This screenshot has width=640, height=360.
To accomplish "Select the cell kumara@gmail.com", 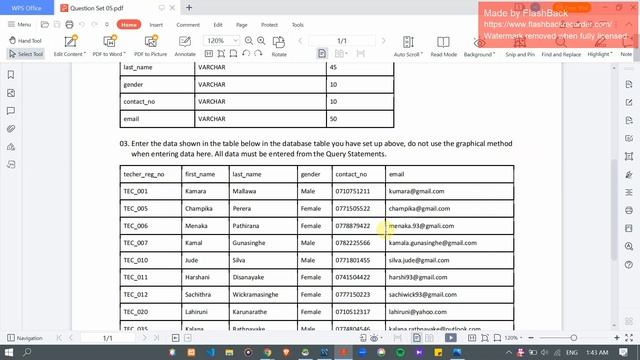I will [449, 191].
